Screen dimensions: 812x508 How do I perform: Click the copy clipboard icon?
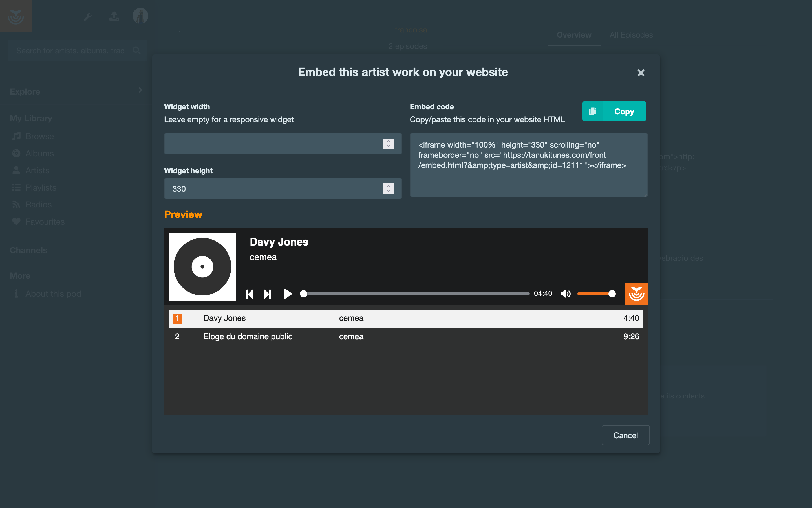[593, 111]
